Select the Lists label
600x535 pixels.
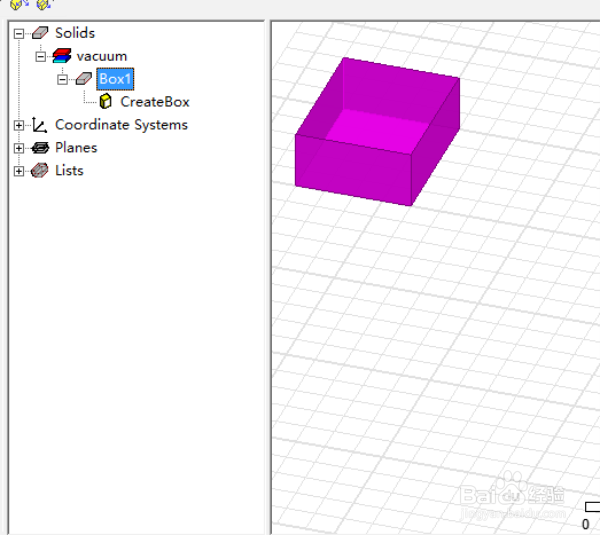[x=69, y=171]
